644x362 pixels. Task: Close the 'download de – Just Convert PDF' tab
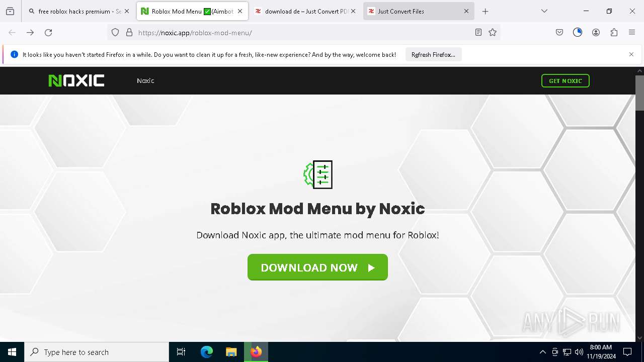[x=353, y=11]
